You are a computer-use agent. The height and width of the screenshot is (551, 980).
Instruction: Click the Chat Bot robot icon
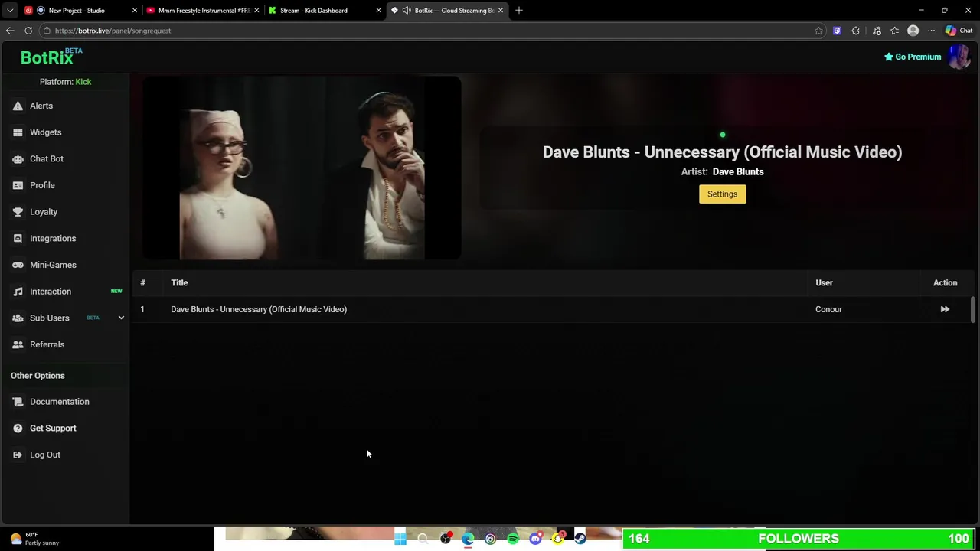point(18,159)
